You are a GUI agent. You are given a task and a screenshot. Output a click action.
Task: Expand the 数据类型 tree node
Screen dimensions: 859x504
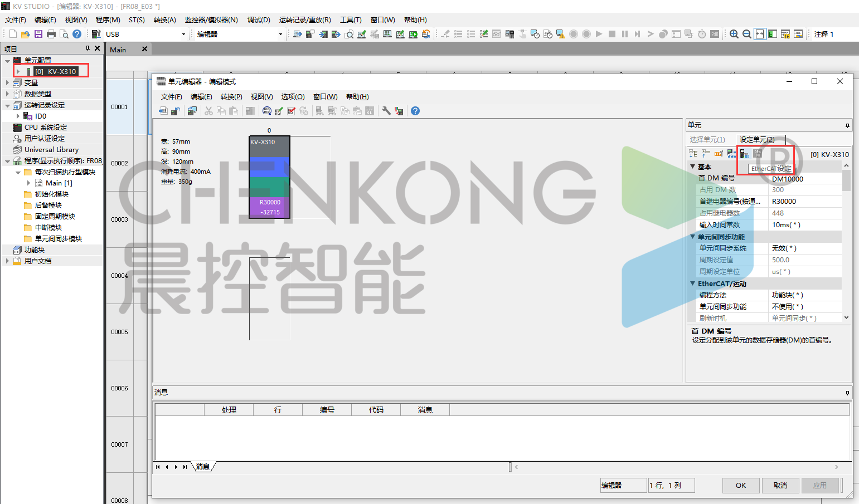pyautogui.click(x=7, y=94)
